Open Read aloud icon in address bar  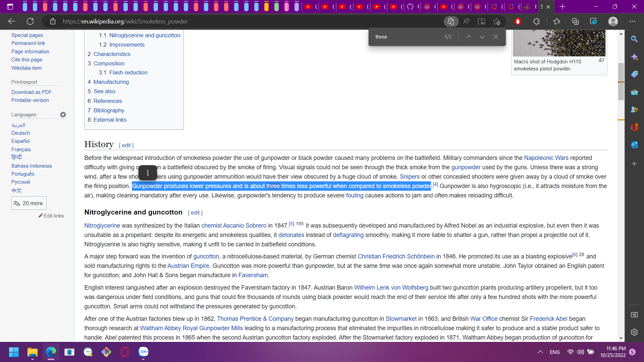tap(466, 21)
